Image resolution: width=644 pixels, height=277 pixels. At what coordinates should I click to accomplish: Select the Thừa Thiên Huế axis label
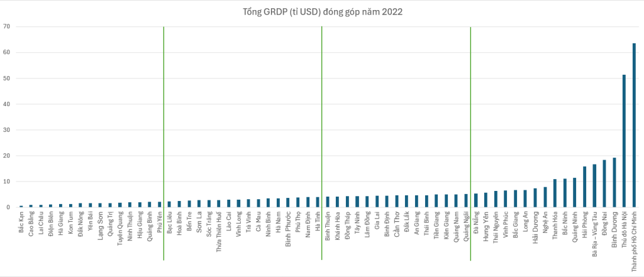[x=219, y=230]
